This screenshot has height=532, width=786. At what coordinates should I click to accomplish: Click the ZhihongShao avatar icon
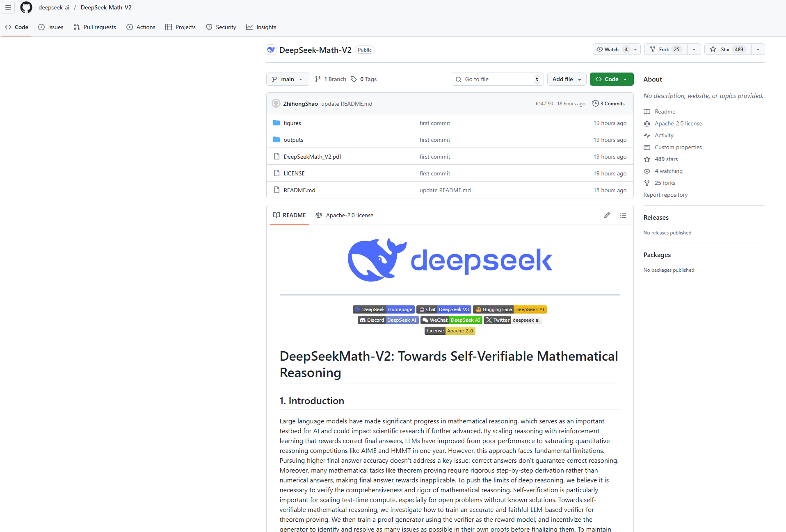point(276,103)
